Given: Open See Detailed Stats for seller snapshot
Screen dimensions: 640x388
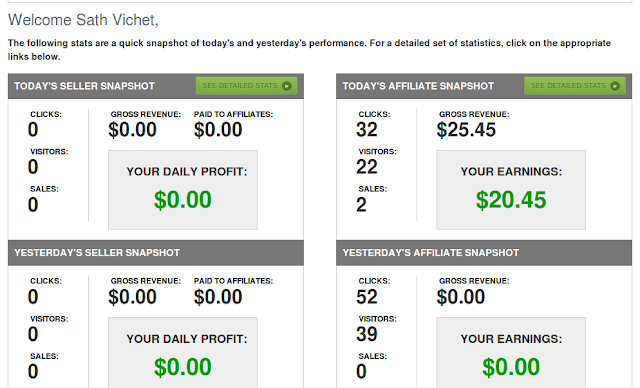Looking at the screenshot, I should coord(247,86).
